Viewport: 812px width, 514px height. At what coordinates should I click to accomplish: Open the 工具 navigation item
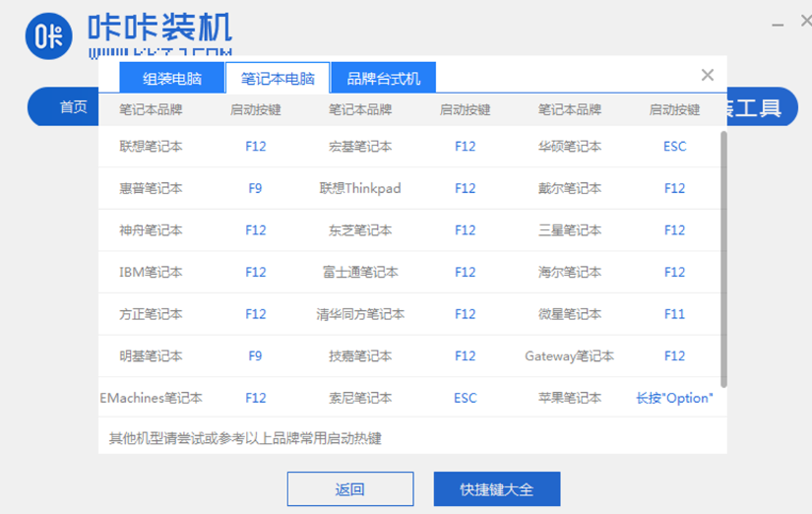click(x=756, y=107)
